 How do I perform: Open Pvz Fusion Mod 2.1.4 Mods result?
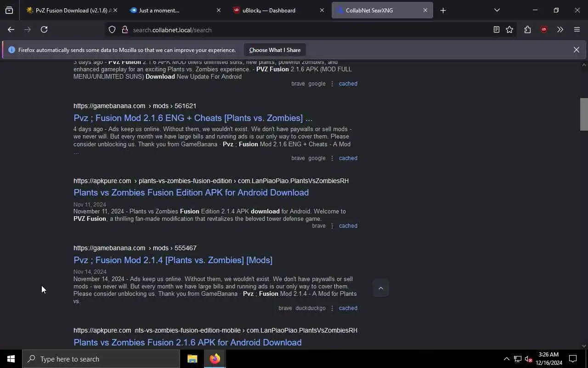coord(173,260)
